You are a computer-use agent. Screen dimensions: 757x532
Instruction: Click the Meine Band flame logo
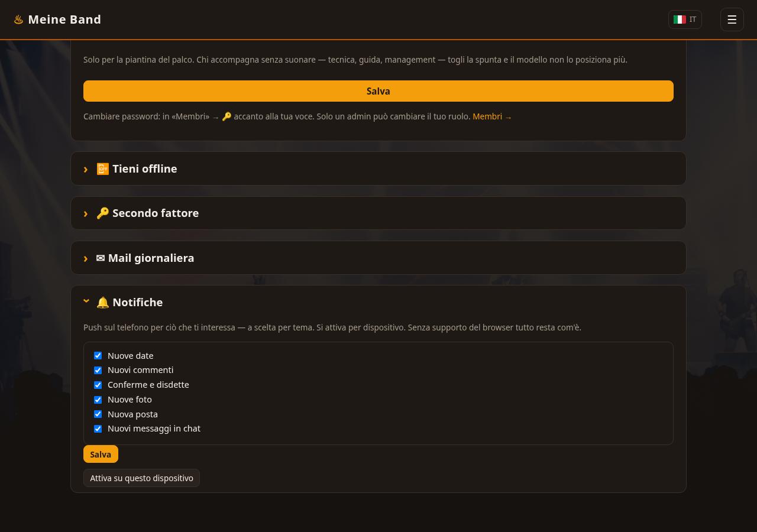click(18, 20)
